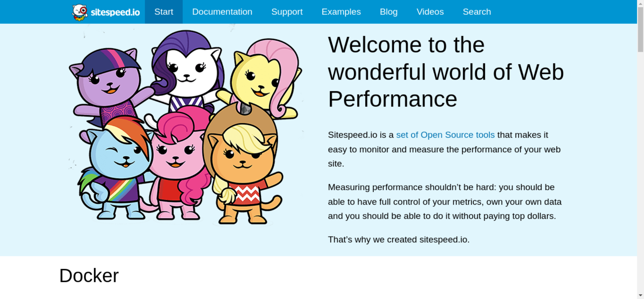Visit the Blog section
Image resolution: width=644 pixels, height=299 pixels.
(389, 12)
